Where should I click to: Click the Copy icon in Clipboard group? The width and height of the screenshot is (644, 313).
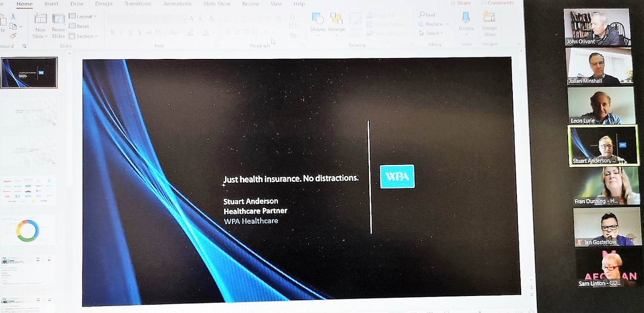[13, 26]
